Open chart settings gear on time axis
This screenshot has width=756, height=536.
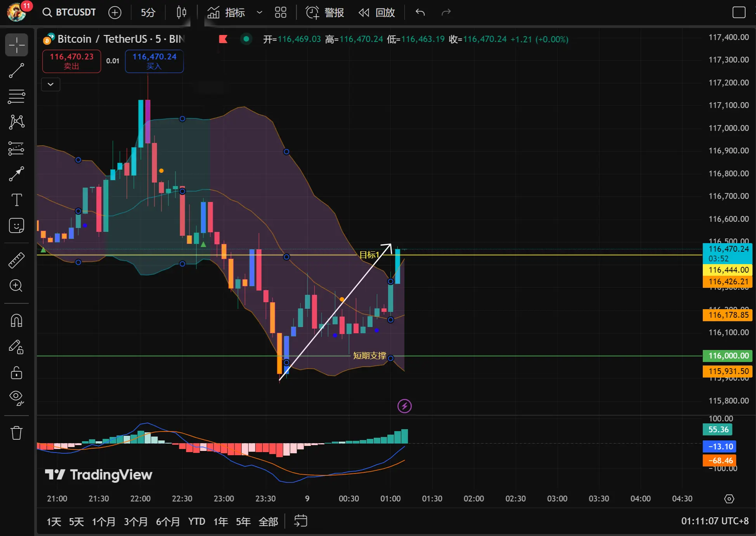(729, 499)
